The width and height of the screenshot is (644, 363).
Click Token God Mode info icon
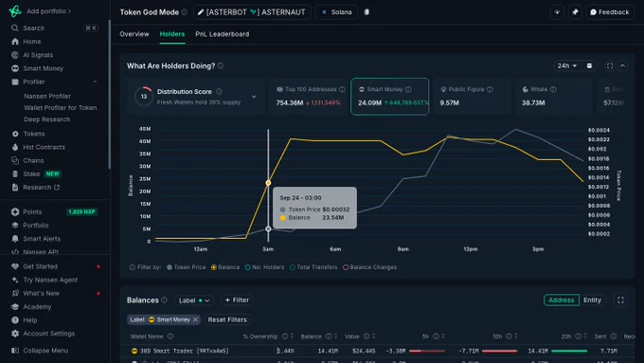coord(185,12)
